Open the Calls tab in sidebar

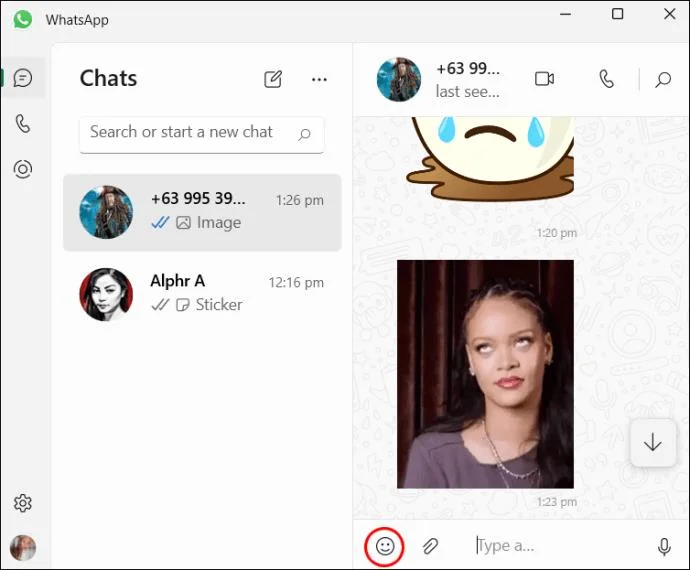point(23,124)
